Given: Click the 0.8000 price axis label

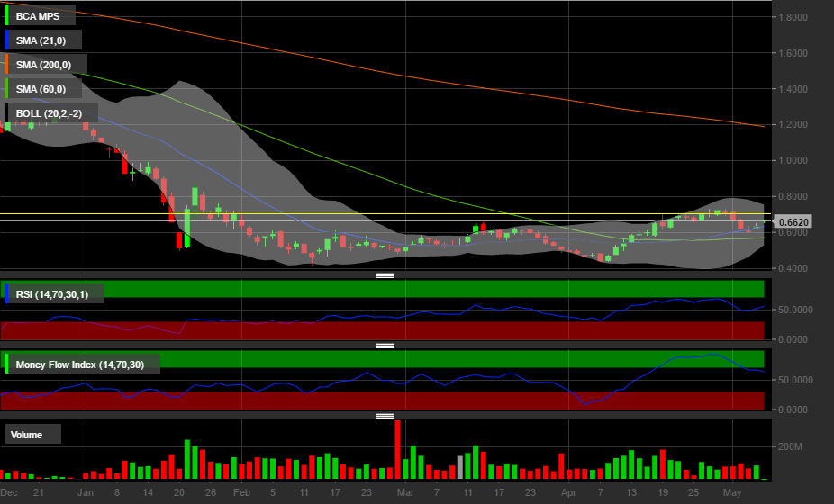Looking at the screenshot, I should 793,196.
